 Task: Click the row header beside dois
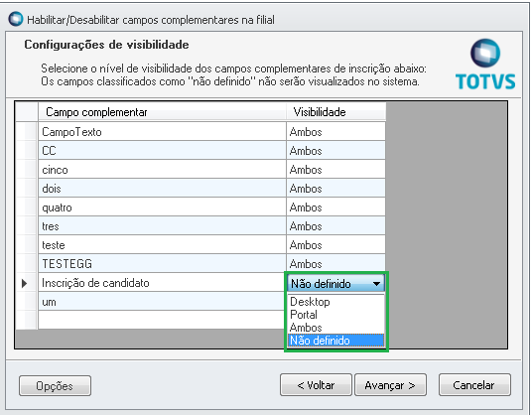[x=27, y=189]
